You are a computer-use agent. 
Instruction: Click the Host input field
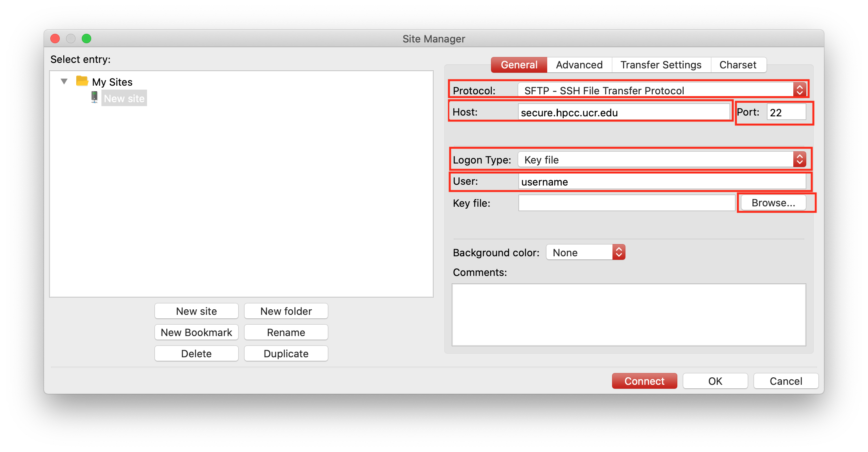[x=623, y=112]
